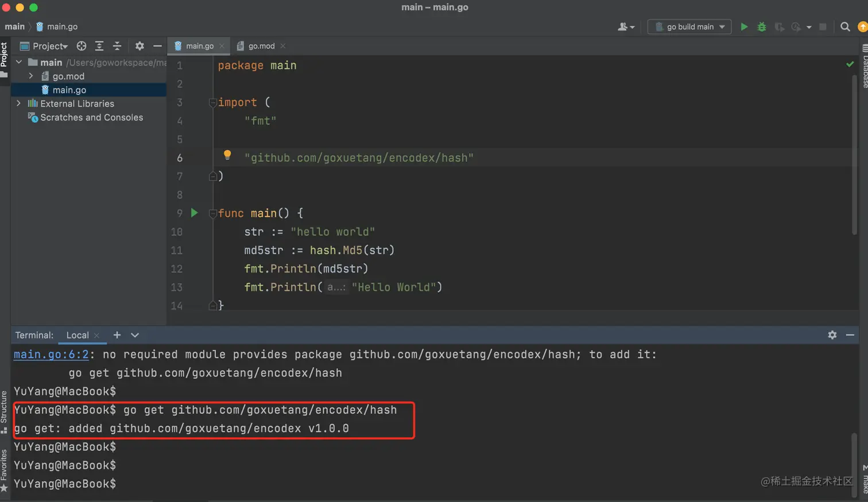Collapse the main project root folder
This screenshot has height=502, width=868.
[x=19, y=62]
